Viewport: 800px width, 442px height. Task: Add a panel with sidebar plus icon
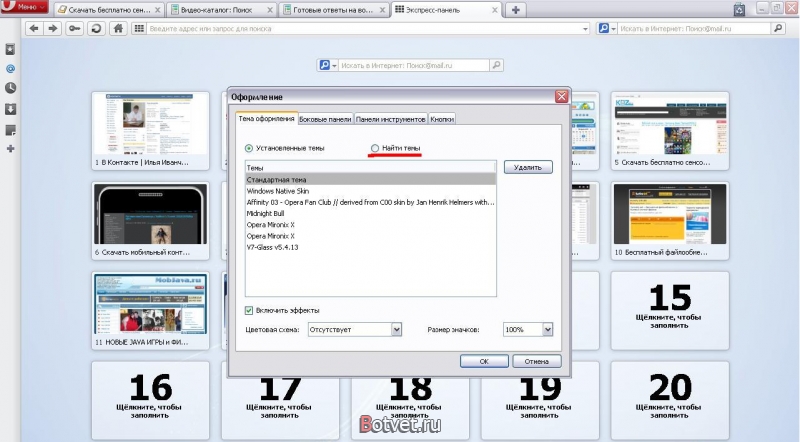pos(10,149)
